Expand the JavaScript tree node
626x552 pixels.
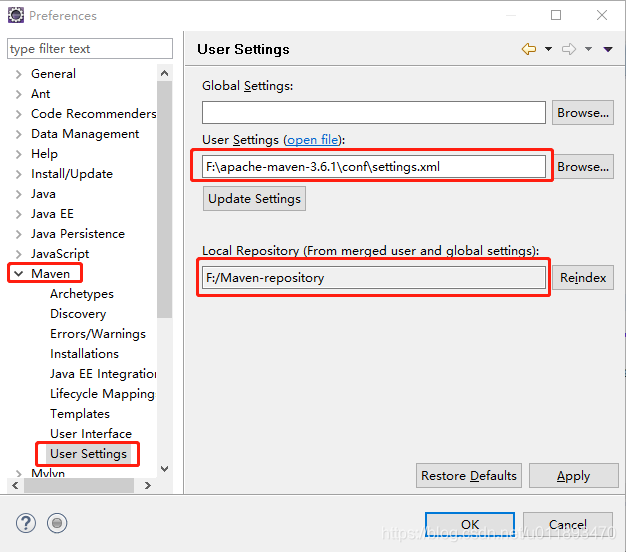18,254
